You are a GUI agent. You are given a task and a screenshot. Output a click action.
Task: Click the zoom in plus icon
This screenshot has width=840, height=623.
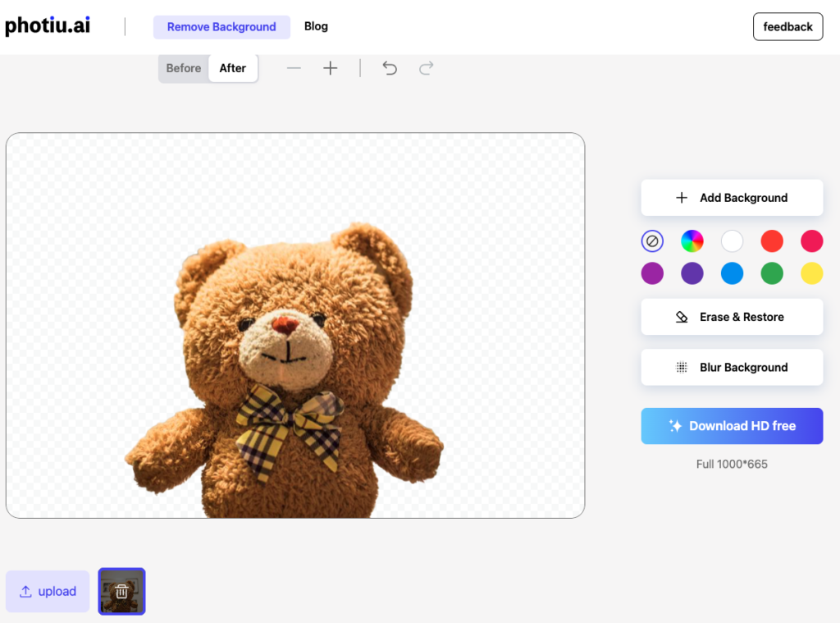[330, 68]
